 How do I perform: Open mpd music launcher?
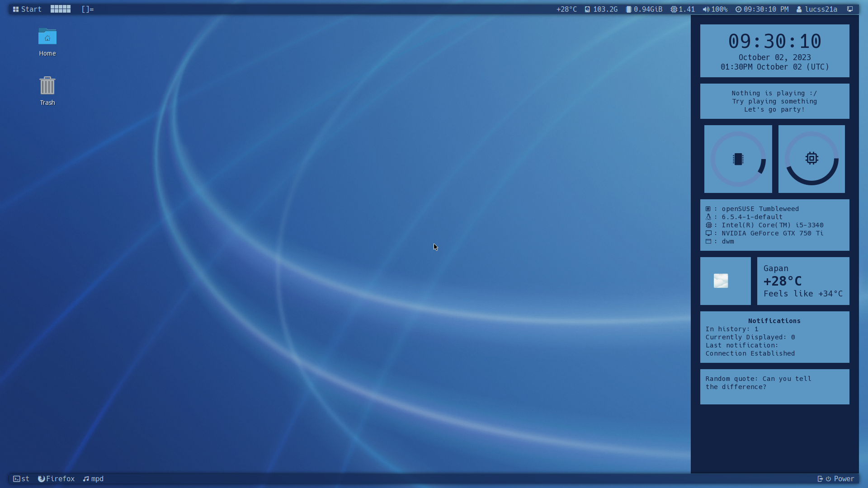tap(93, 479)
